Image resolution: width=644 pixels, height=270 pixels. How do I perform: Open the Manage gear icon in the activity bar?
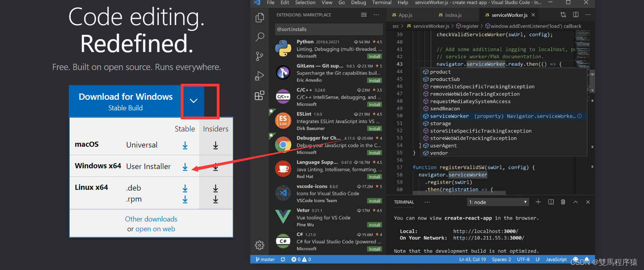coord(259,245)
